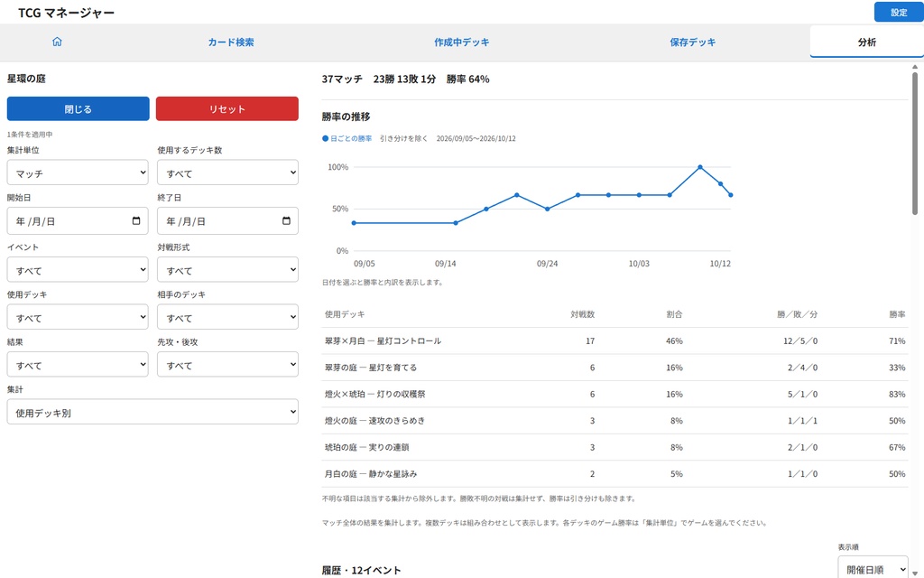Select the 分析 tab
Image resolution: width=924 pixels, height=578 pixels.
(867, 42)
